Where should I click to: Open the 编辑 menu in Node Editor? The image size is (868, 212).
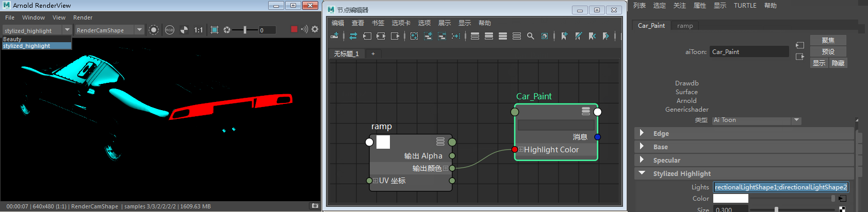[338, 23]
